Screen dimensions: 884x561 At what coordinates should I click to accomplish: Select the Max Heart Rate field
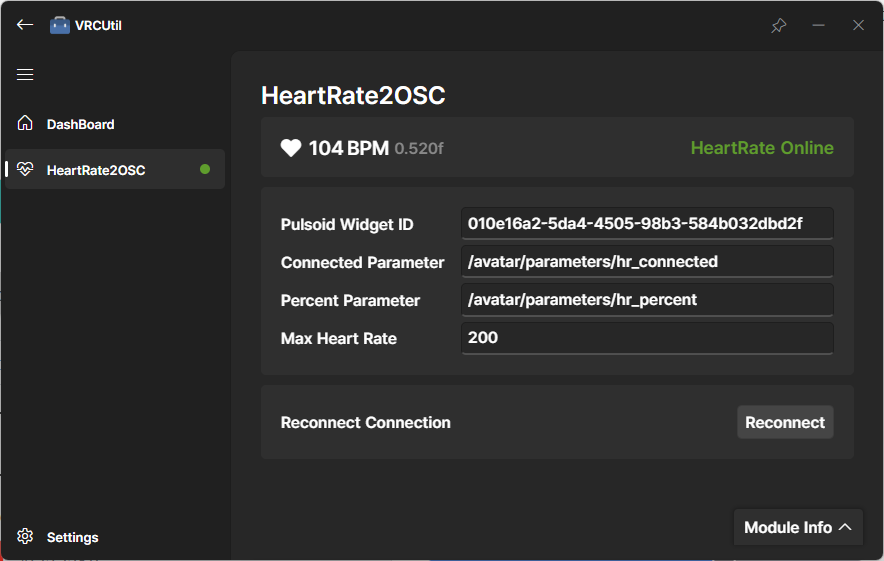point(647,338)
